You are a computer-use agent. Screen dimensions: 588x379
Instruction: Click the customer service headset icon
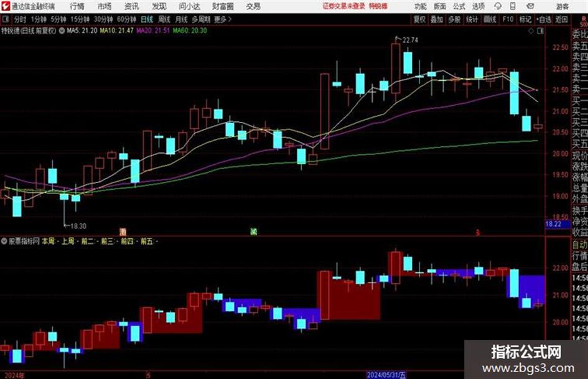point(498,6)
